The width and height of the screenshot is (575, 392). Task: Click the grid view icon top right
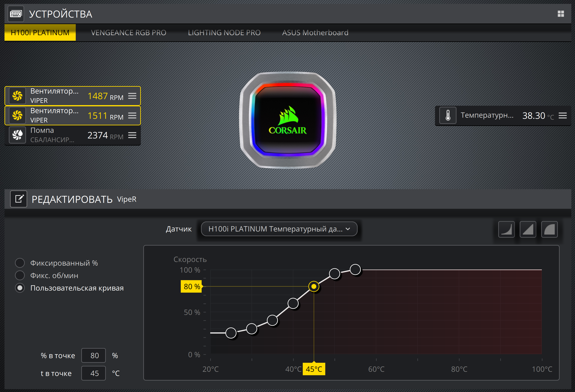point(561,14)
